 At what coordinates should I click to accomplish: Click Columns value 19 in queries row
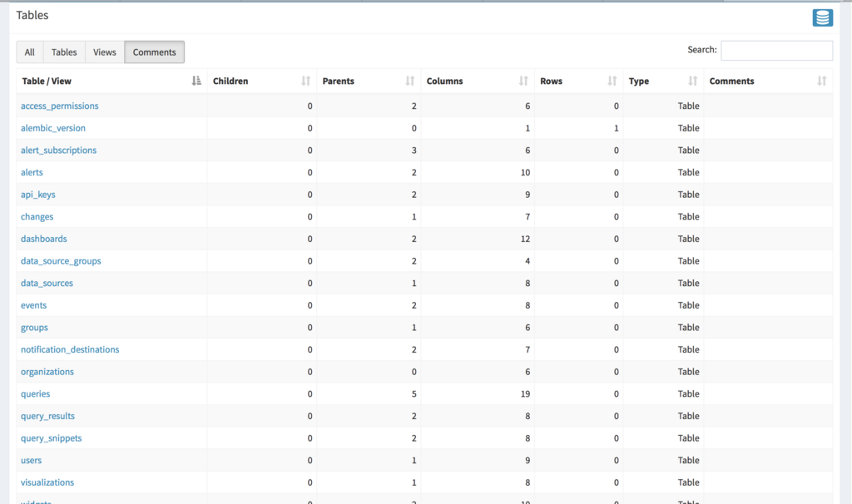click(525, 393)
